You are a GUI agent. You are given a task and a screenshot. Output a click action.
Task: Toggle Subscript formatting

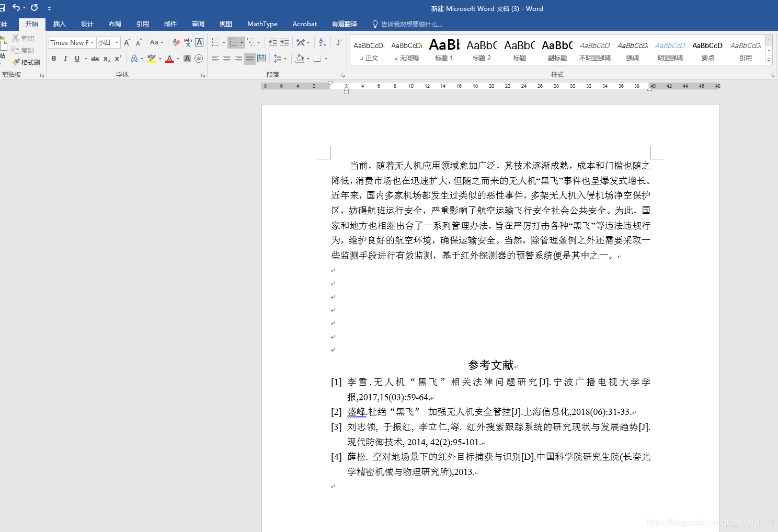click(107, 59)
